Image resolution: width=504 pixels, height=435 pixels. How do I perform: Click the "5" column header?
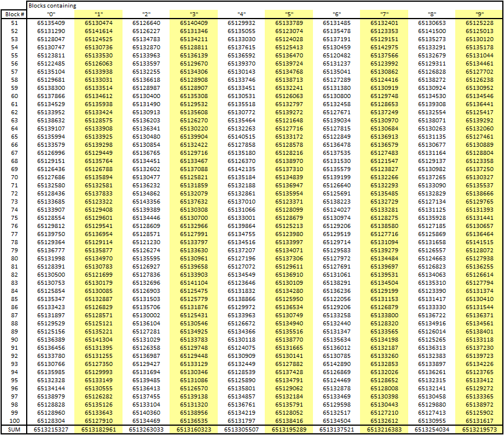(x=289, y=14)
